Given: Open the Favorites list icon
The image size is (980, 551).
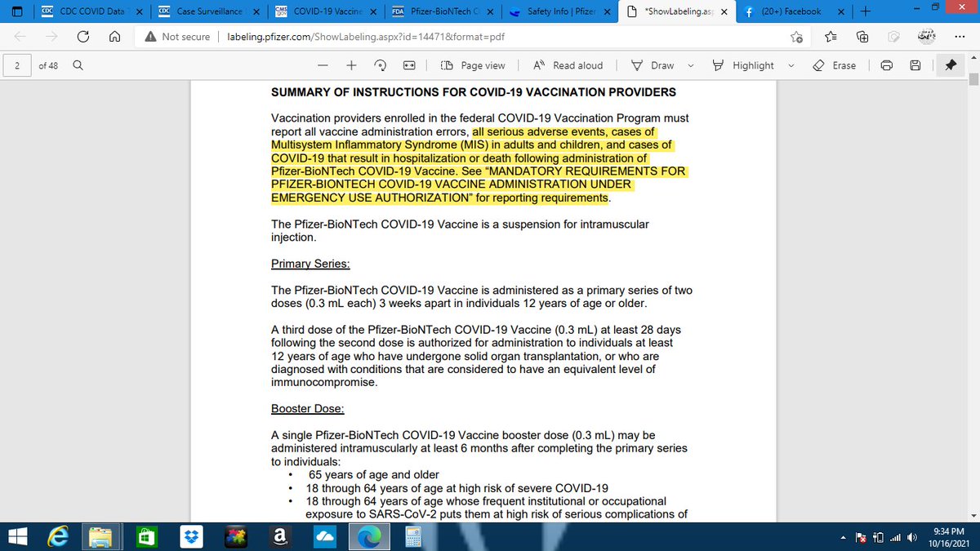Looking at the screenshot, I should click(x=831, y=37).
